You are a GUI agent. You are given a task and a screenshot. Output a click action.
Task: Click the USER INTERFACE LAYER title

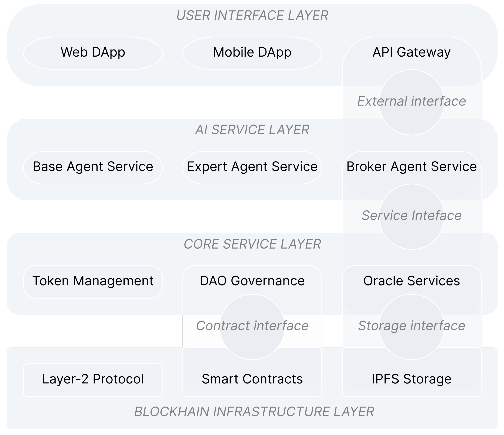(252, 16)
